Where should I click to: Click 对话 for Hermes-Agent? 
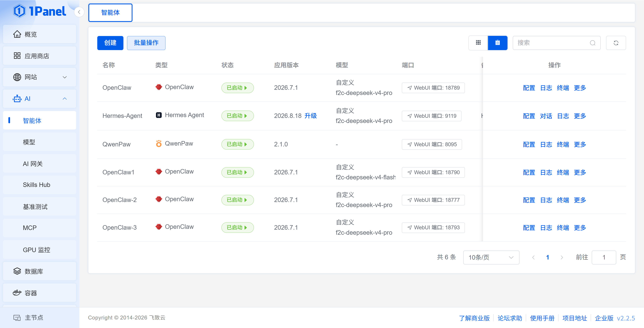coord(546,116)
